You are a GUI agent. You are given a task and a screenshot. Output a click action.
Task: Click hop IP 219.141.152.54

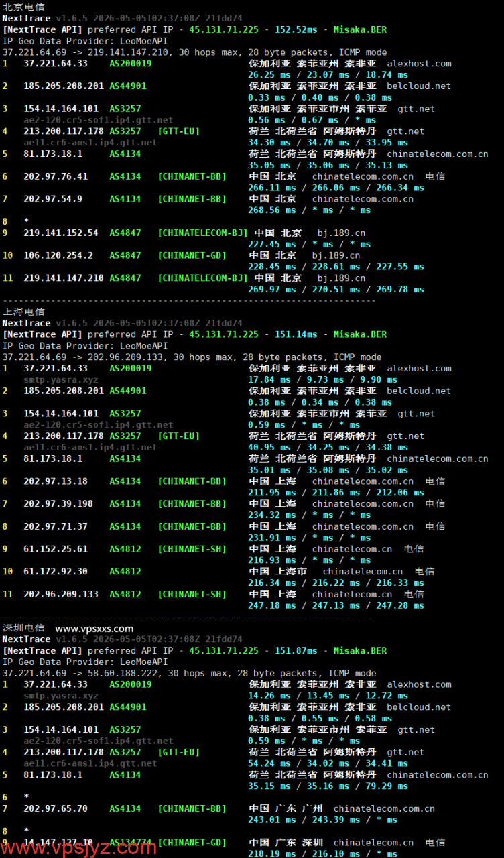[61, 233]
